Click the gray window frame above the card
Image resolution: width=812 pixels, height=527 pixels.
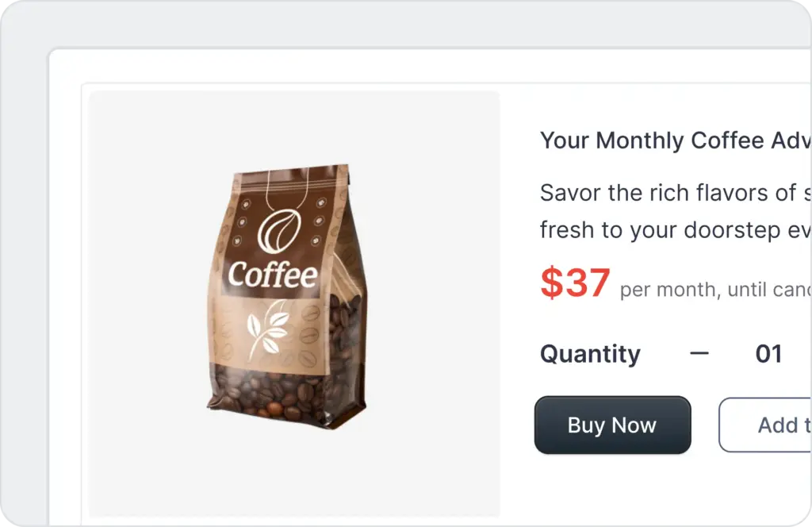tap(396, 24)
